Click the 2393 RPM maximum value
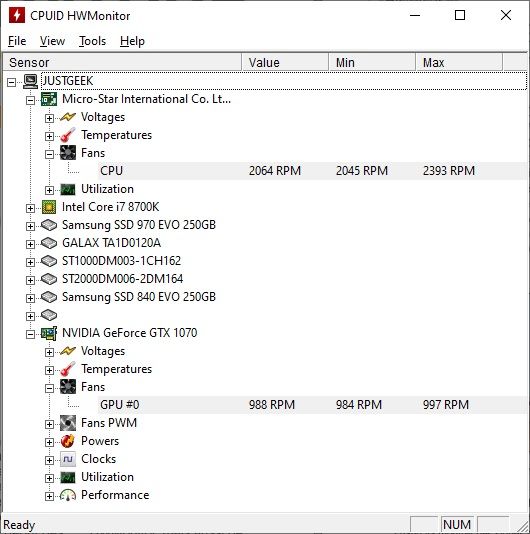This screenshot has width=530, height=534. tap(449, 171)
